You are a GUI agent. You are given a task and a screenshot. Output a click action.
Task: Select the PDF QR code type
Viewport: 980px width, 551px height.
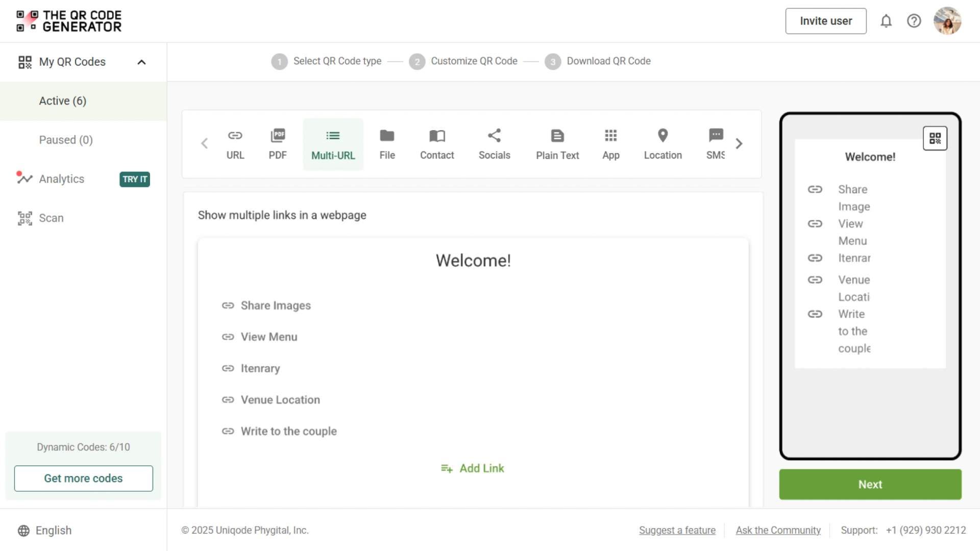(x=278, y=144)
